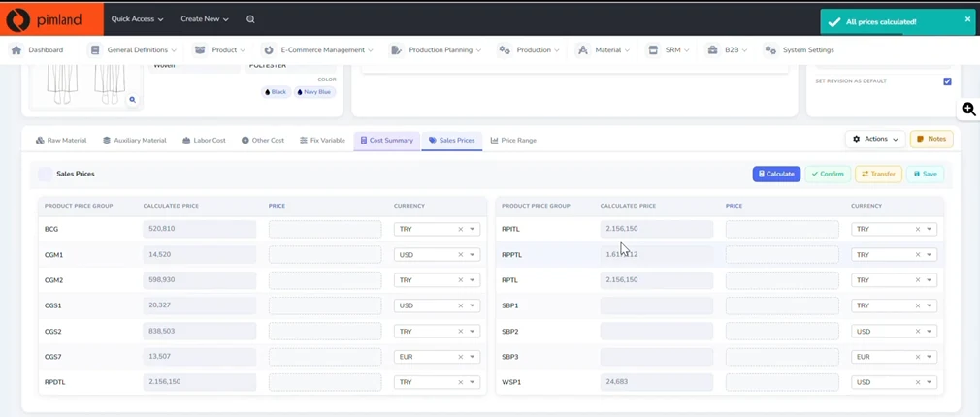Open the RPPTL currency dropdown arrow
Viewport: 980px width, 417px height.
pyautogui.click(x=929, y=255)
